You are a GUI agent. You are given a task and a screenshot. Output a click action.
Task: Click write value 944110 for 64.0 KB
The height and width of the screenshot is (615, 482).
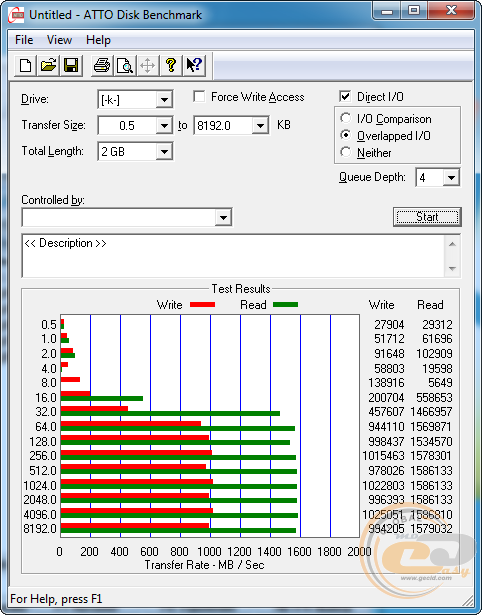coord(386,427)
